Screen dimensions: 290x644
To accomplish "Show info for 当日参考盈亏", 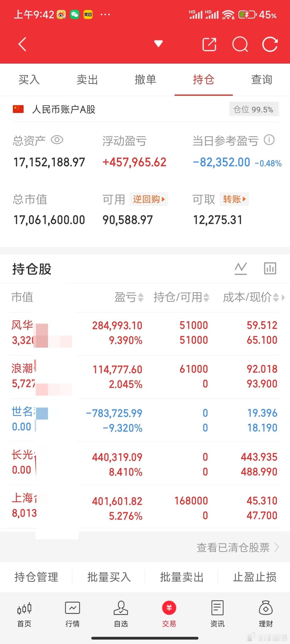I will (269, 140).
